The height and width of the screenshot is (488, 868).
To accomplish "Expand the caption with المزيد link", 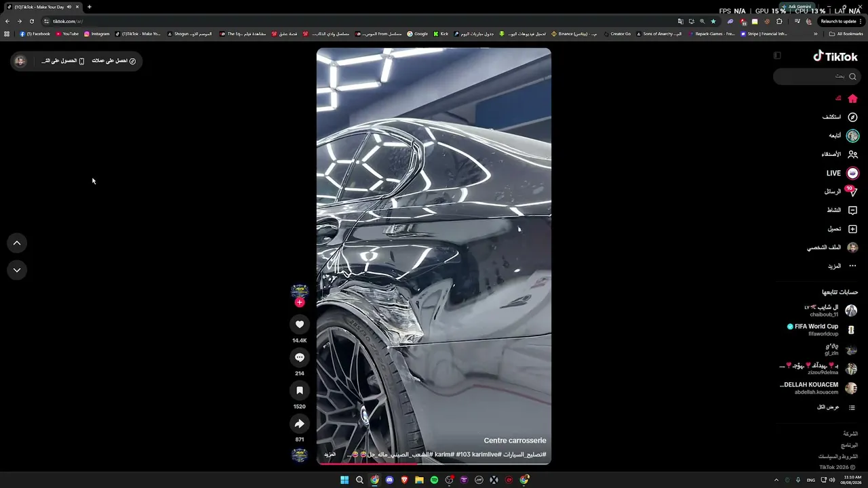I will click(x=330, y=454).
